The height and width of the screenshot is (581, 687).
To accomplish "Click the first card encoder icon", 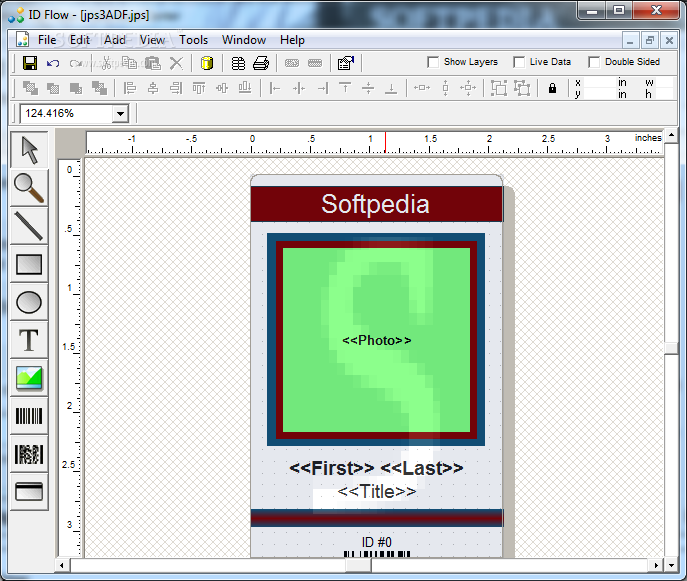I will click(292, 63).
